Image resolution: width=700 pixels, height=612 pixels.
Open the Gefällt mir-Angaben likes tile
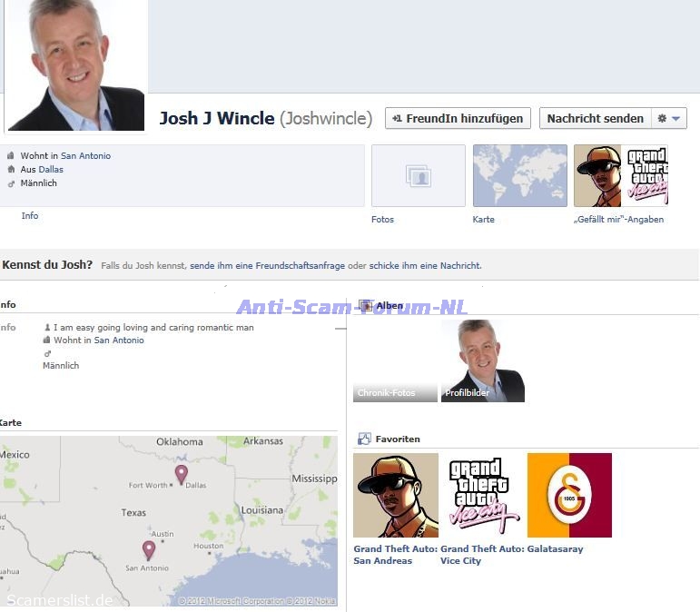(620, 176)
